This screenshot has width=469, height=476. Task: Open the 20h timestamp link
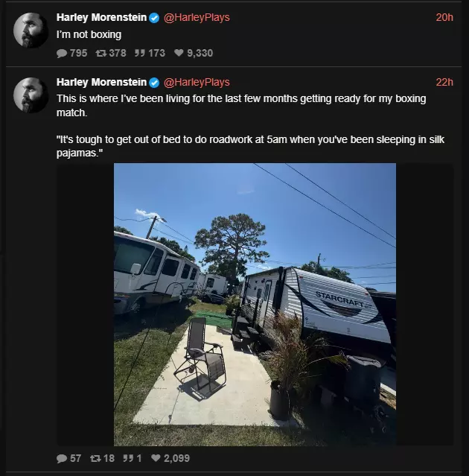[444, 18]
